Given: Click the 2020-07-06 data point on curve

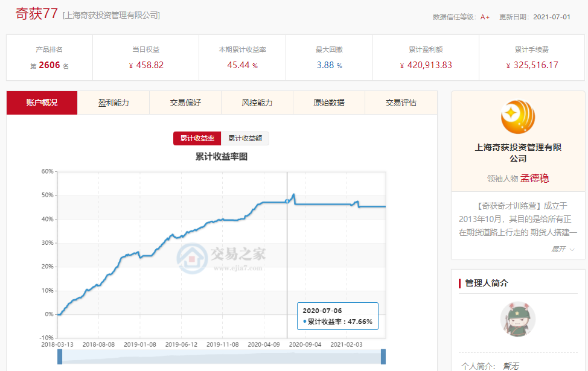Looking at the screenshot, I should click(x=287, y=201).
